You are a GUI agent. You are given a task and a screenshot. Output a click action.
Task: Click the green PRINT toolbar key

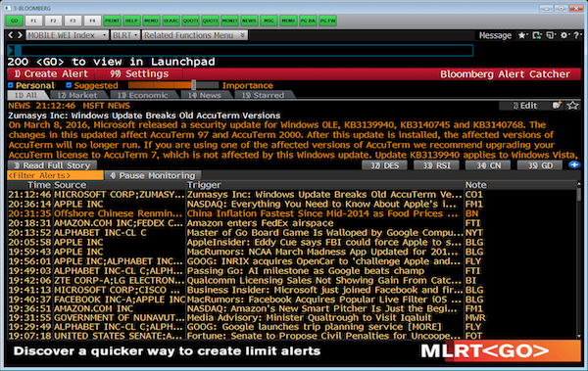112,21
